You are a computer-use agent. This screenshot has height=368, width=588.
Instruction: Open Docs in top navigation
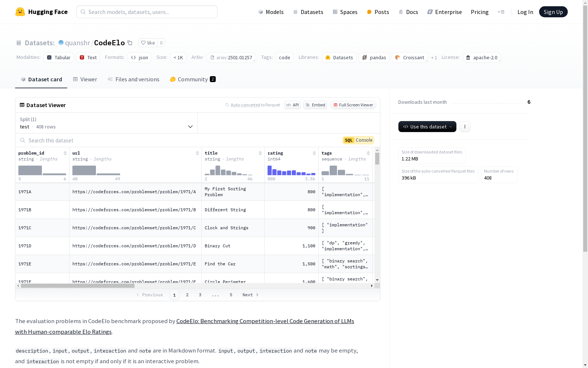[x=408, y=12]
